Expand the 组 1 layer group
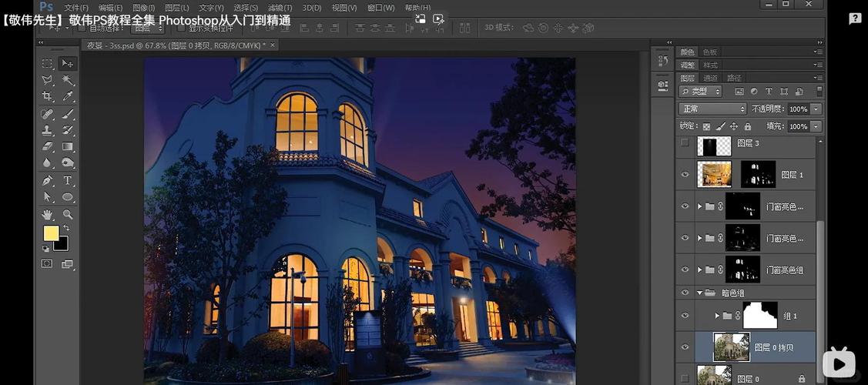This screenshot has height=385, width=868. pos(717,316)
